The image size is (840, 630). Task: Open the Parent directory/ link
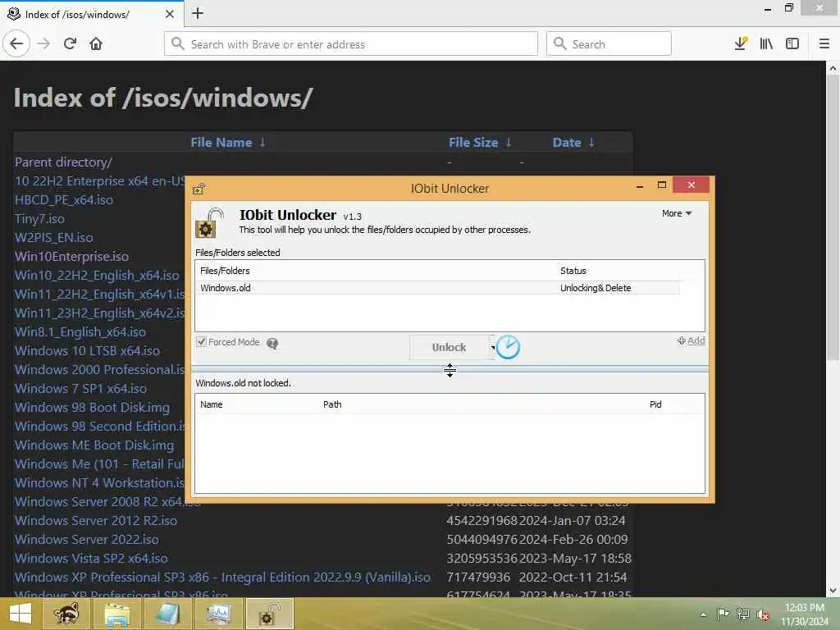(63, 162)
